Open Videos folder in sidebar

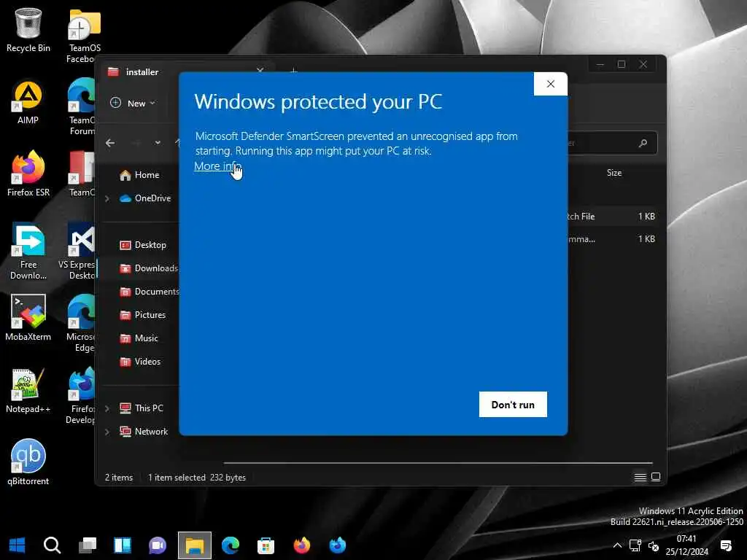pyautogui.click(x=140, y=362)
